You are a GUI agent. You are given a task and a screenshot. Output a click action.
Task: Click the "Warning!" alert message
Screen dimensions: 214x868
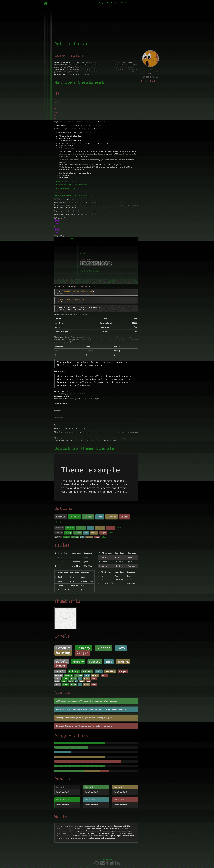(96, 718)
